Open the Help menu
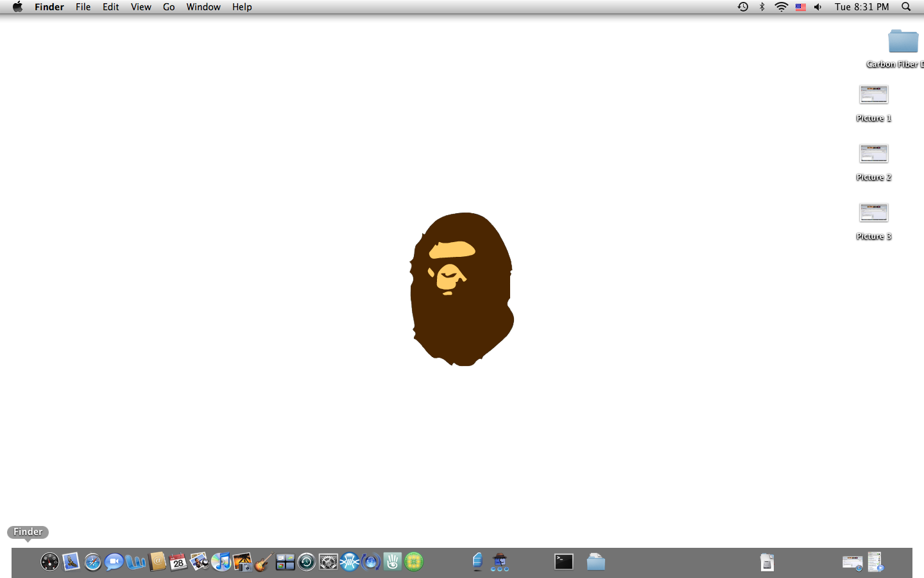The image size is (924, 578). coord(242,7)
